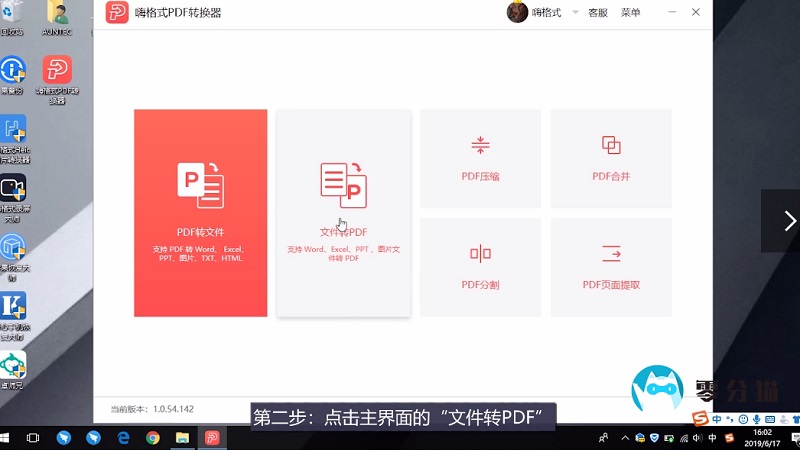The image size is (800, 450).
Task: Click the user avatar picture in title bar
Action: coord(517,13)
